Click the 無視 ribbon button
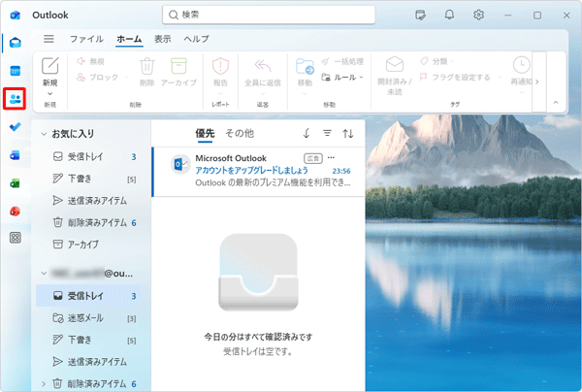 pos(90,61)
